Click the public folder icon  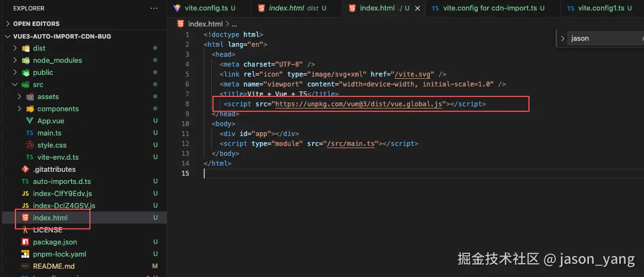click(x=25, y=72)
